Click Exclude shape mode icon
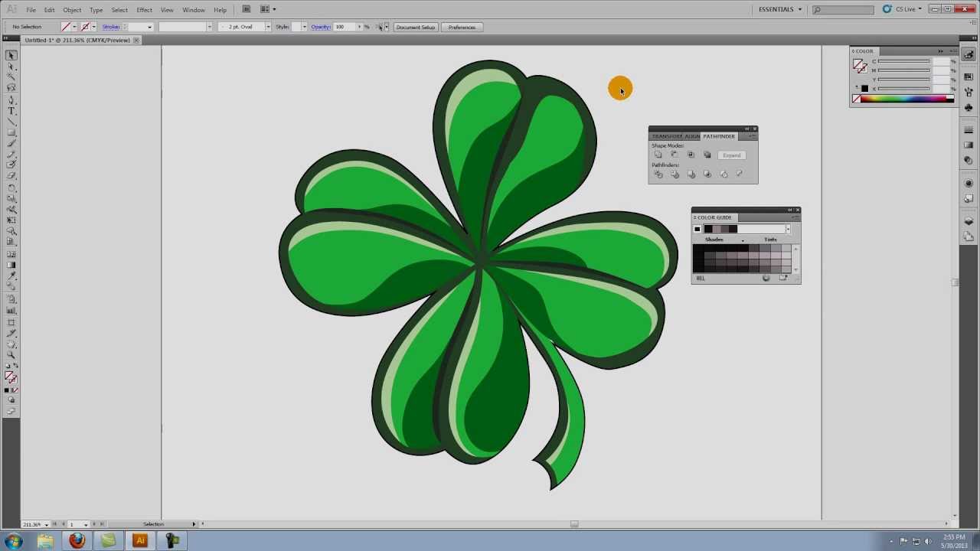This screenshot has width=980, height=551. 707,155
